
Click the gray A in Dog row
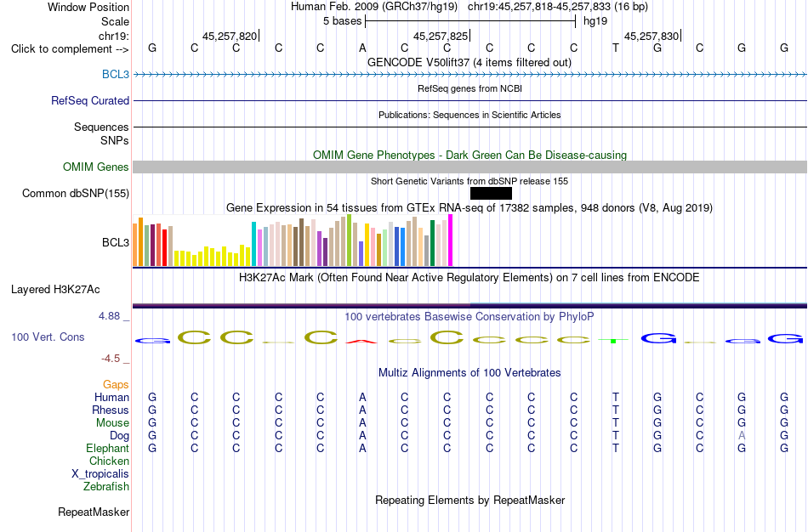[742, 436]
